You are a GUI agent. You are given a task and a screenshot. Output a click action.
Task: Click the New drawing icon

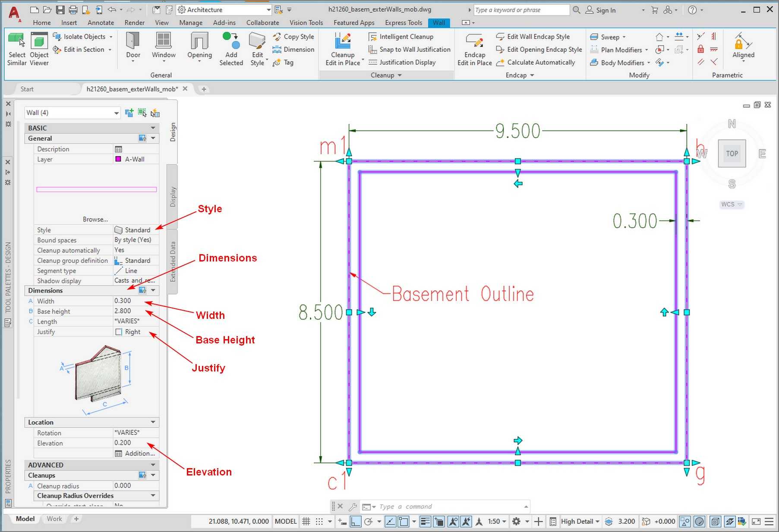[x=35, y=9]
